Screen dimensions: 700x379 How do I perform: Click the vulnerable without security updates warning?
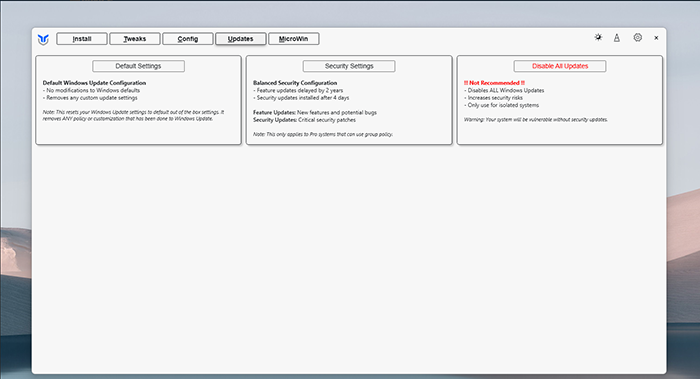(536, 120)
